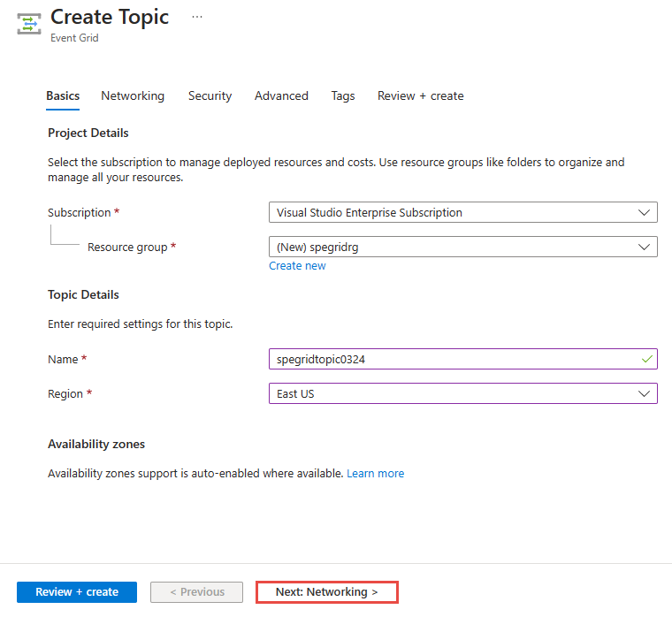Click the Event Grid topic icon
This screenshot has height=617, width=672.
(29, 24)
